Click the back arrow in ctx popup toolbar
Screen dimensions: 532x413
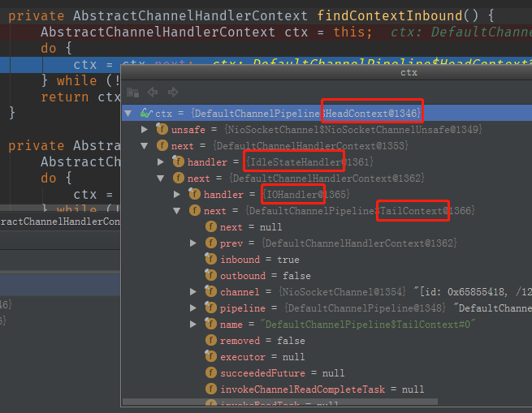[x=153, y=92]
